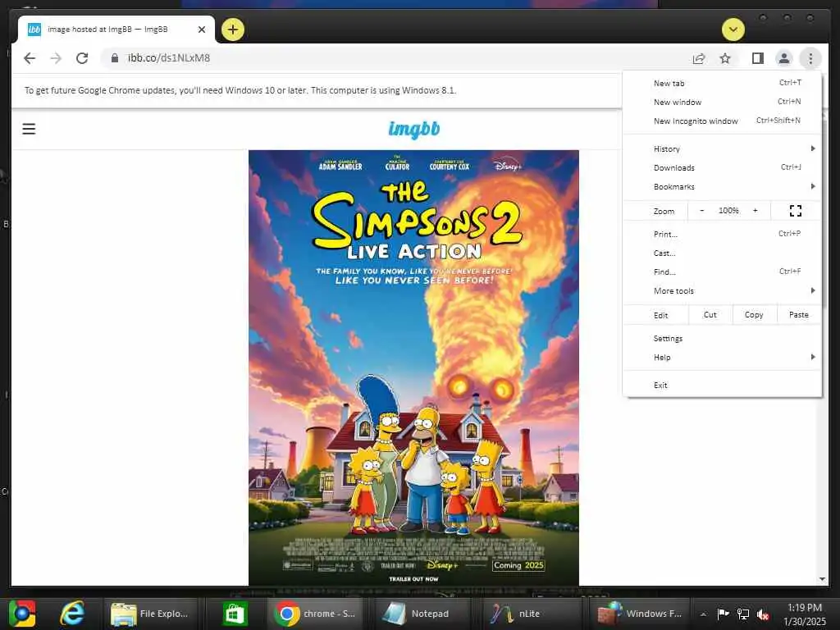The image size is (840, 630).
Task: Increase zoom with the plus button
Action: pyautogui.click(x=756, y=211)
